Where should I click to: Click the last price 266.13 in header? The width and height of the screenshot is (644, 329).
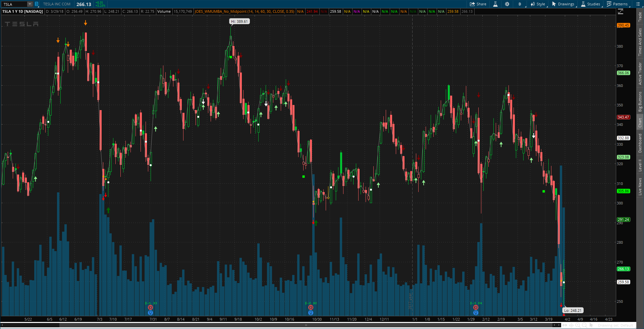[84, 4]
